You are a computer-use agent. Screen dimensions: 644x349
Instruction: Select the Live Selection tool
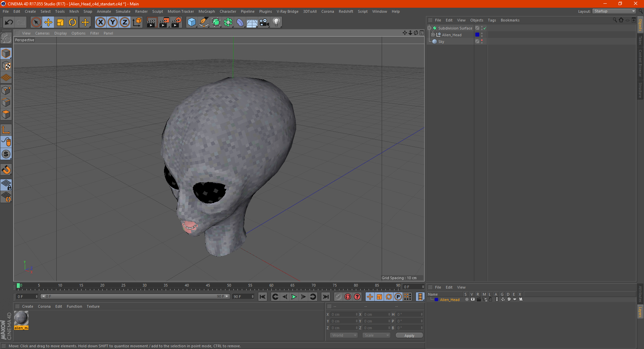click(36, 22)
